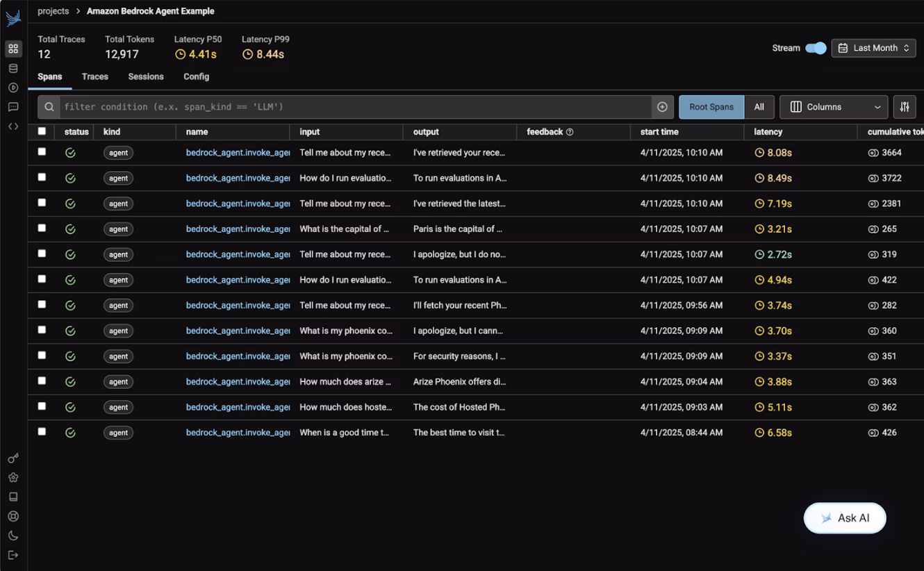924x571 pixels.
Task: Click 'For security reasons, I ...' output cell
Action: tap(459, 356)
